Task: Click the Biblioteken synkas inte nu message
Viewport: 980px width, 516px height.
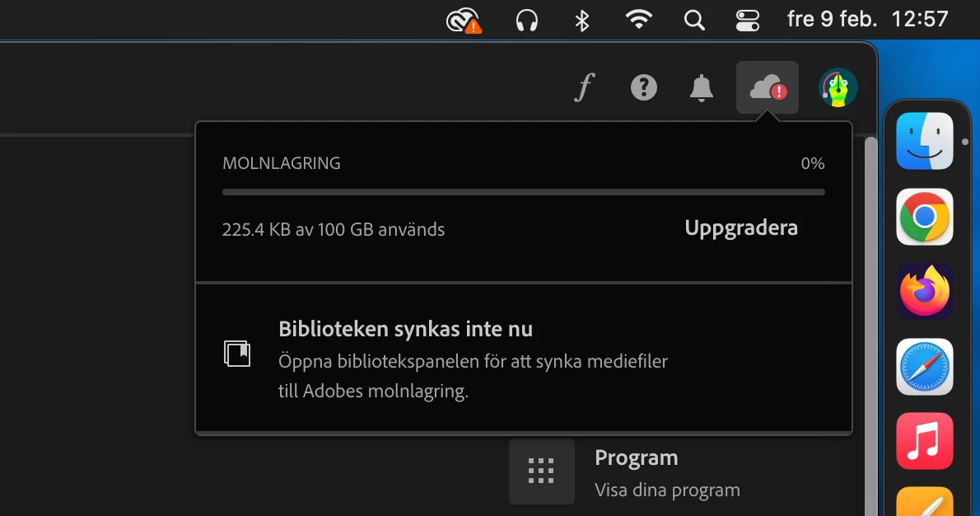Action: point(406,329)
